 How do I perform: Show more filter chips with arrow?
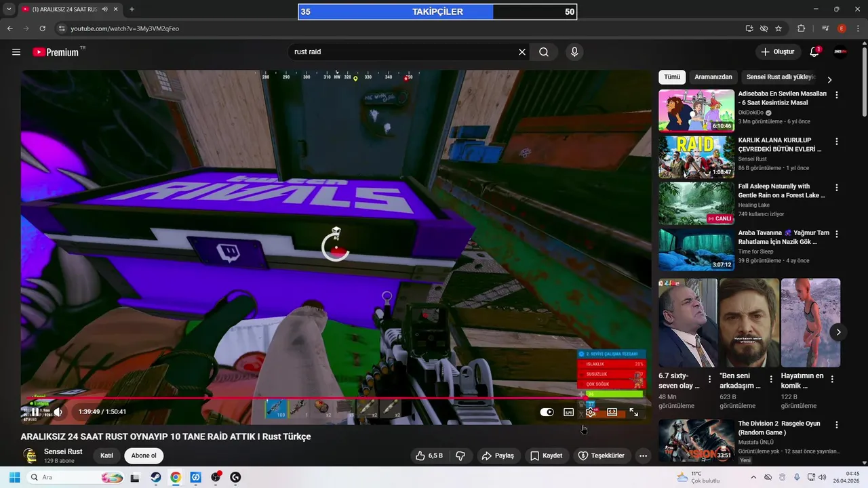(829, 79)
